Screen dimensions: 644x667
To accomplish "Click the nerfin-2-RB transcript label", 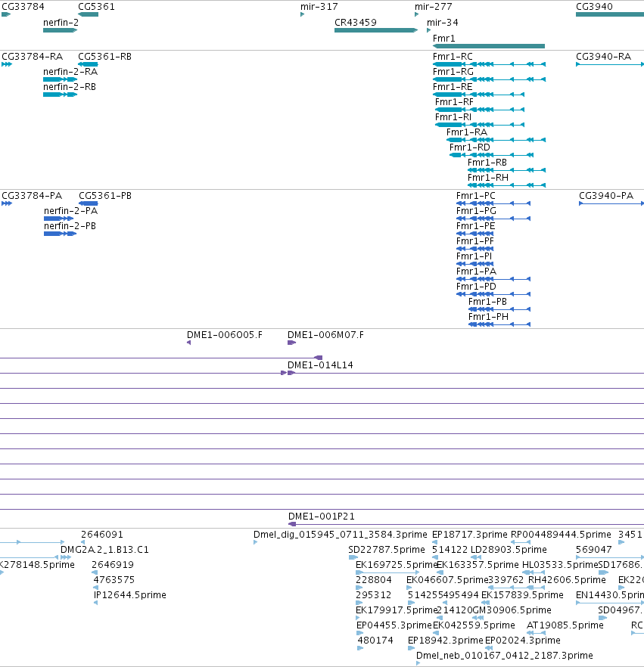I will (x=70, y=87).
